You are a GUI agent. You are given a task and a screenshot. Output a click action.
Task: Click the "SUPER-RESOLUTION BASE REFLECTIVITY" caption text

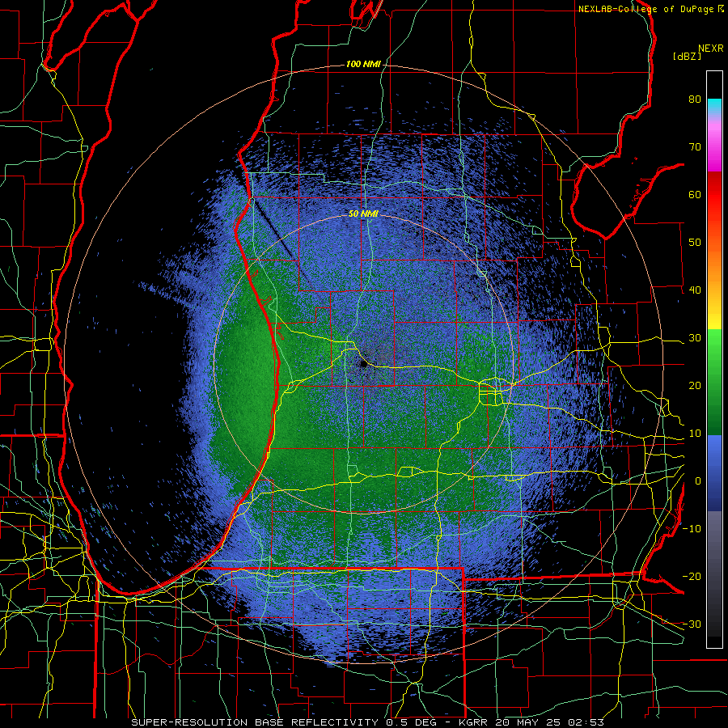(255, 722)
